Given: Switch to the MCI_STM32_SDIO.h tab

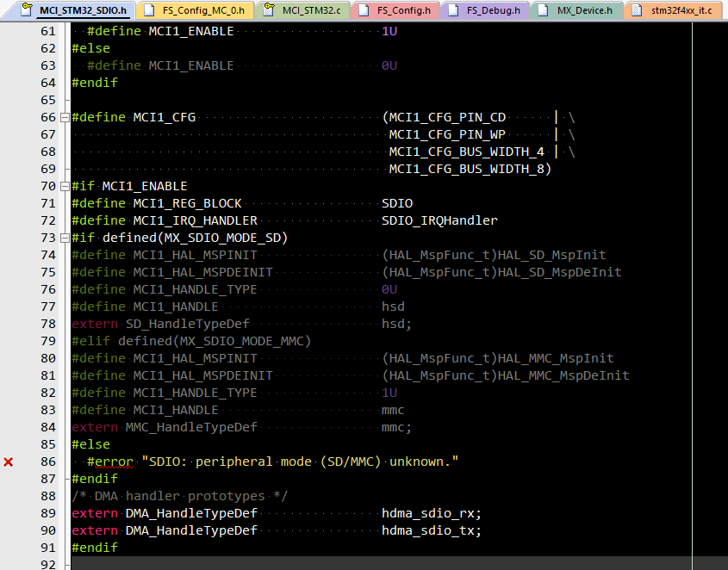Looking at the screenshot, I should pyautogui.click(x=77, y=10).
